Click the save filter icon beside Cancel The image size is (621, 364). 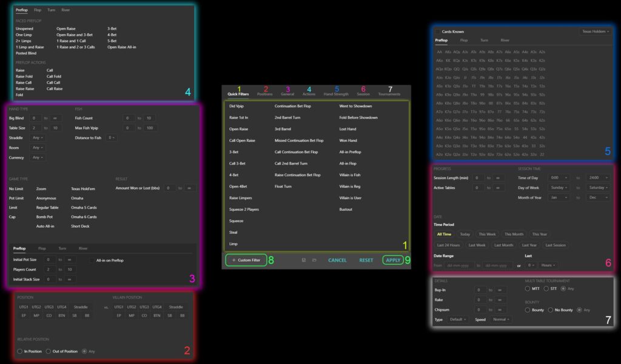(x=304, y=260)
